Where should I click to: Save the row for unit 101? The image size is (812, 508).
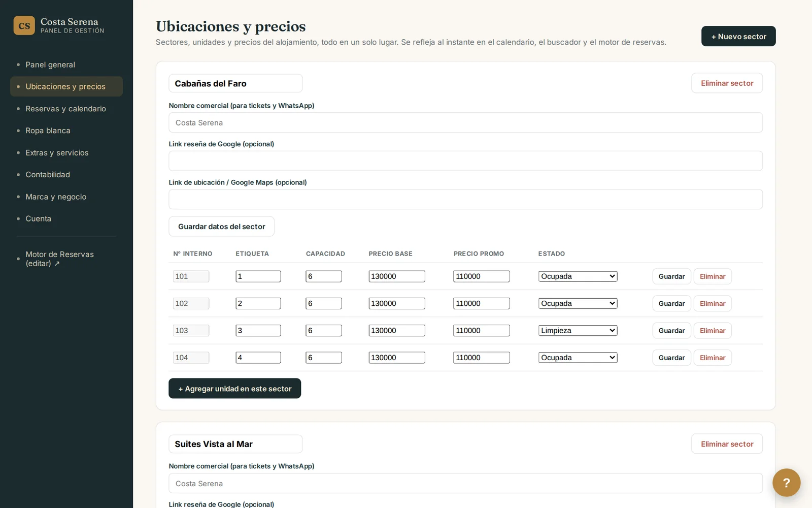pos(671,276)
